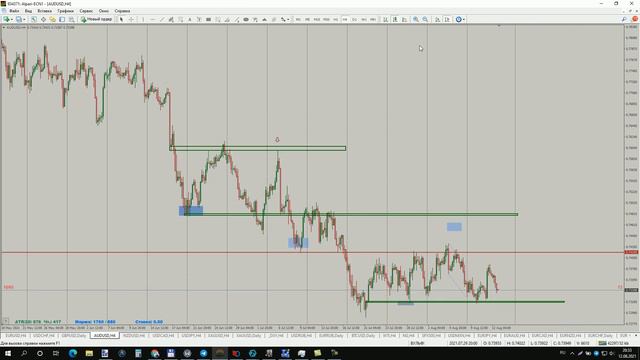Select the Ellipse drawing tool

pyautogui.click(x=246, y=19)
